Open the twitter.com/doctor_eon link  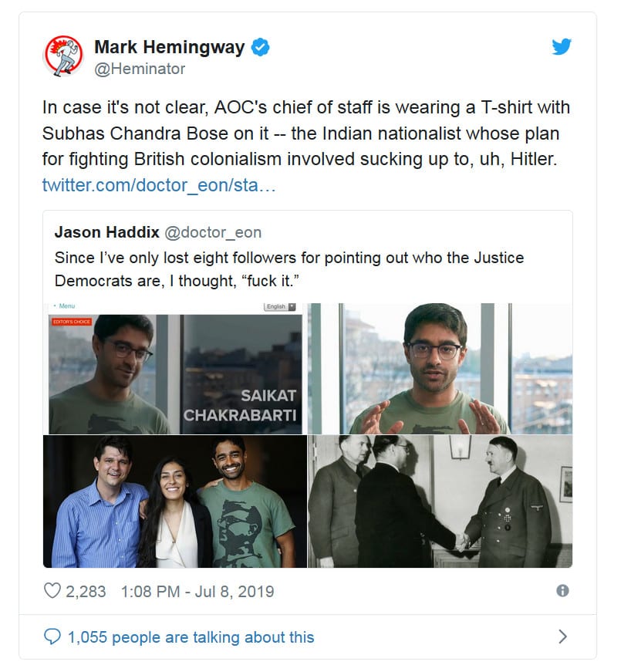tap(159, 185)
